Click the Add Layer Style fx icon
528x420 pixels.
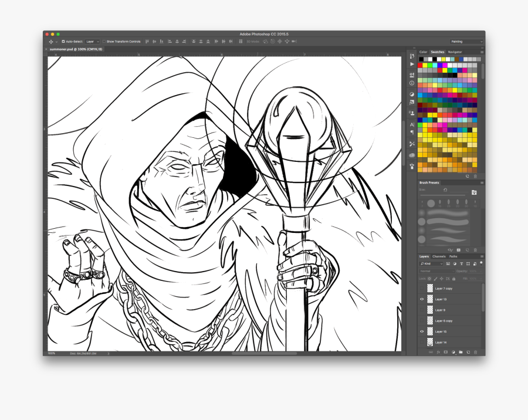tap(438, 352)
